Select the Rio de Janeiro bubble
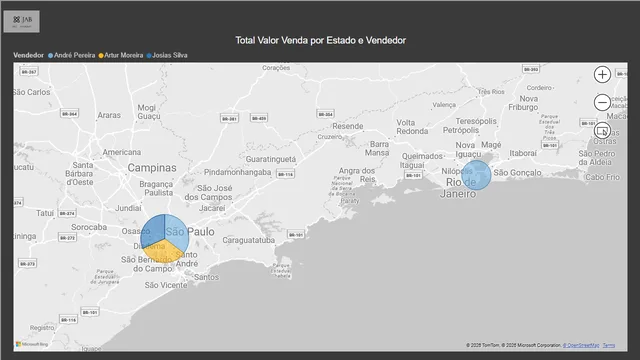 click(x=476, y=175)
